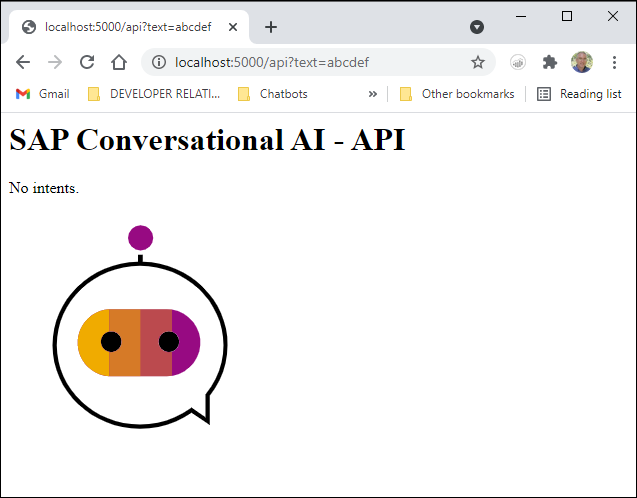Open the Reading list
This screenshot has height=498, width=637.
click(579, 94)
